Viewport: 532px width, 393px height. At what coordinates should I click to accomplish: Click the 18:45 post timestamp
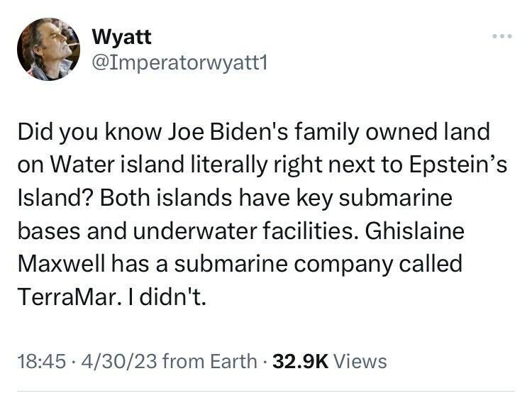click(39, 361)
